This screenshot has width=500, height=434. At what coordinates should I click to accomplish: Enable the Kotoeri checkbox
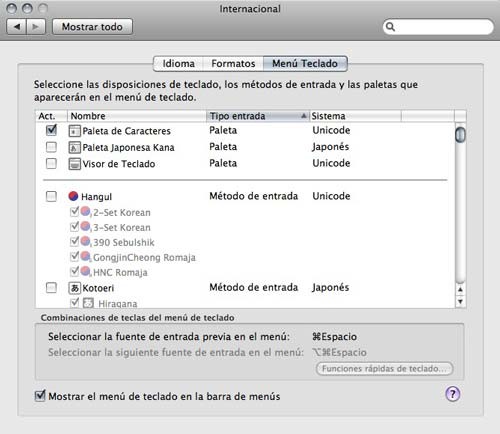(51, 288)
